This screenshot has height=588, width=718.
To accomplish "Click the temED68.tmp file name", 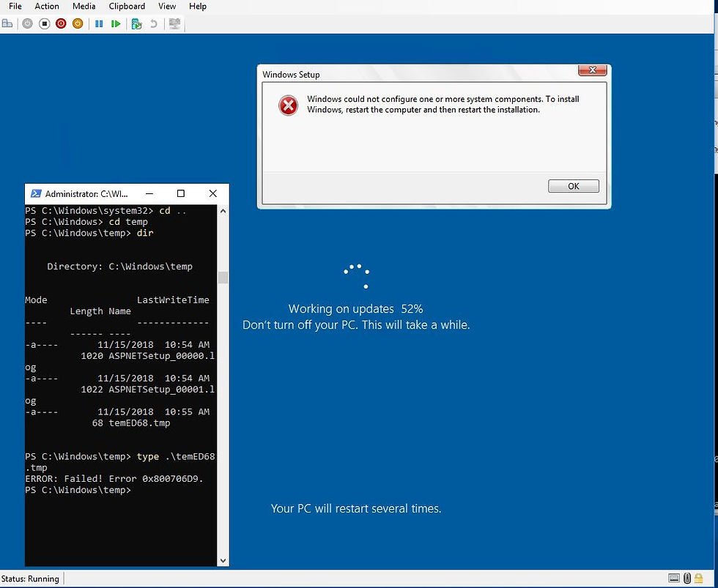I will point(139,423).
